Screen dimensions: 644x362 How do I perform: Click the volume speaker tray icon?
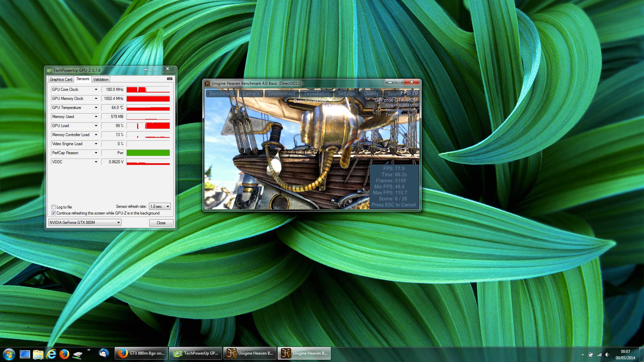click(607, 355)
